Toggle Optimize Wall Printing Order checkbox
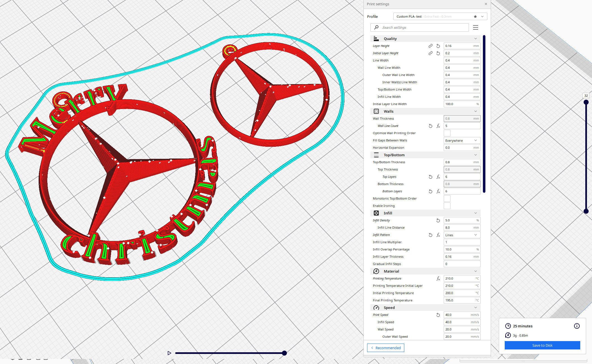592x364 pixels. tap(447, 133)
